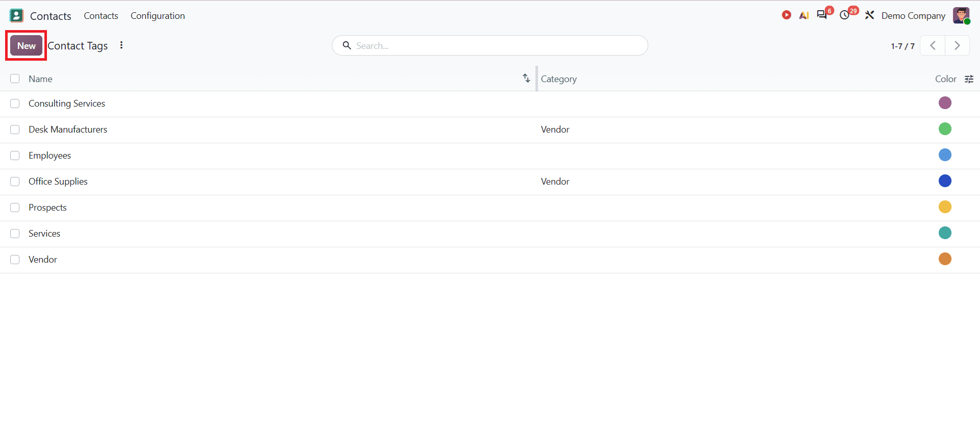The width and height of the screenshot is (980, 437).
Task: Focus the Search input field
Action: pyautogui.click(x=490, y=45)
